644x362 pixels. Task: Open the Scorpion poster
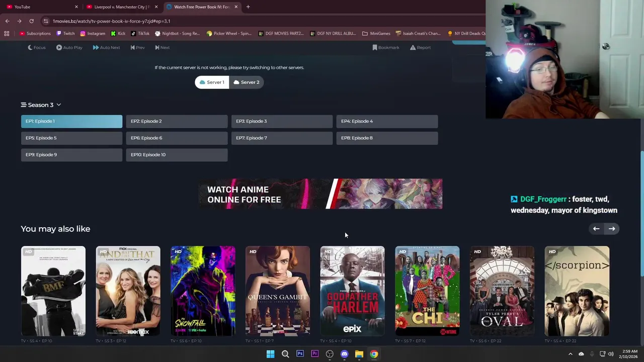[577, 291]
